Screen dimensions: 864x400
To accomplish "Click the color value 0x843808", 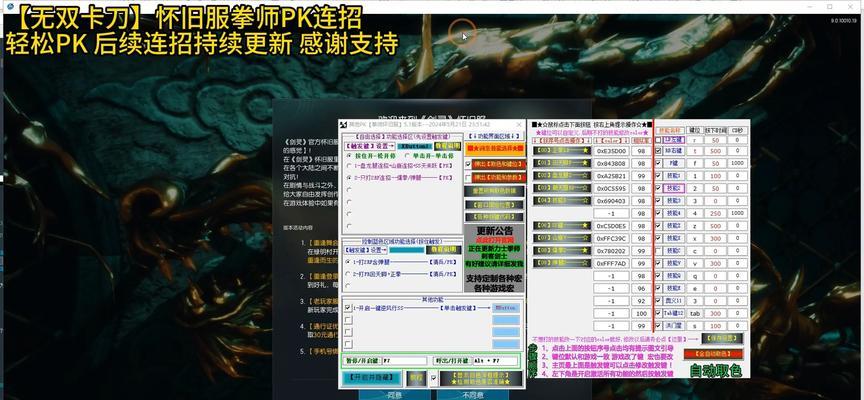I will click(611, 164).
